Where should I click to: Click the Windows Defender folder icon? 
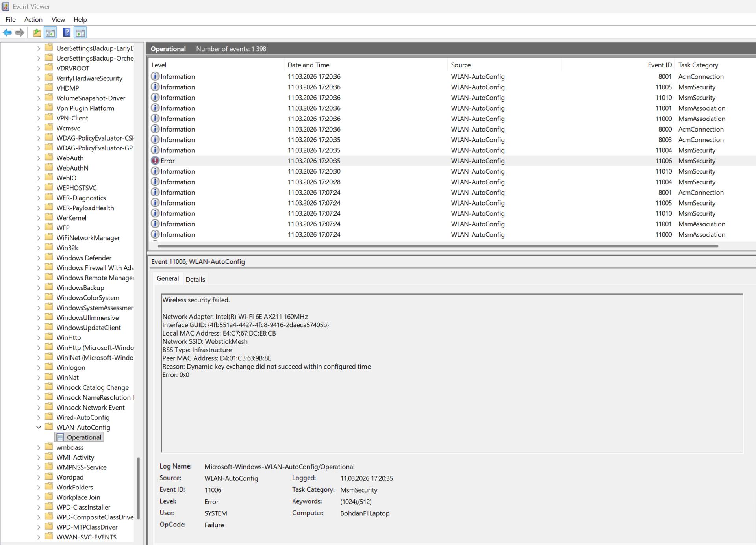pyautogui.click(x=49, y=258)
